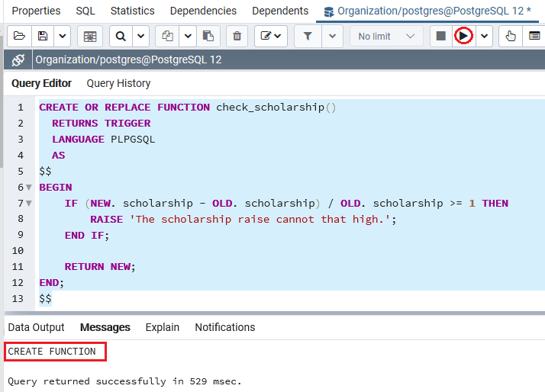The width and height of the screenshot is (545, 392).
Task: Collapse the code fold arrow at line 7
Action: pyautogui.click(x=29, y=204)
